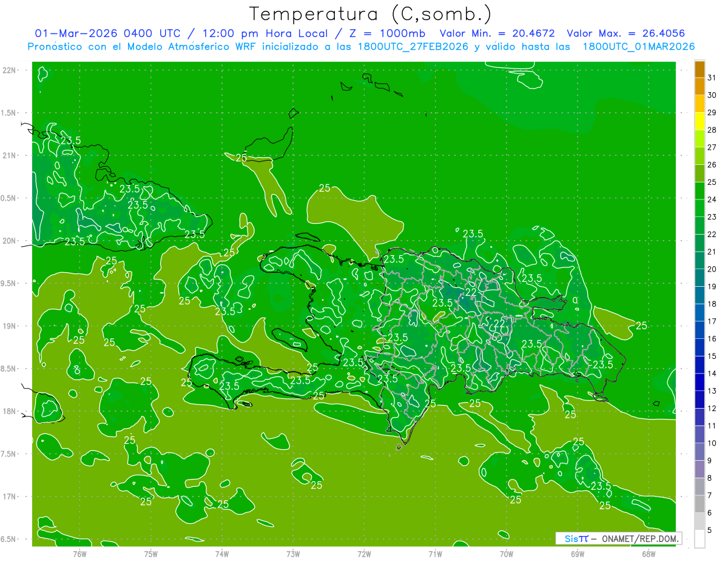Click the 'Valor Min. = 20.4672' readout
This screenshot has height=562, width=728.
[x=497, y=33]
